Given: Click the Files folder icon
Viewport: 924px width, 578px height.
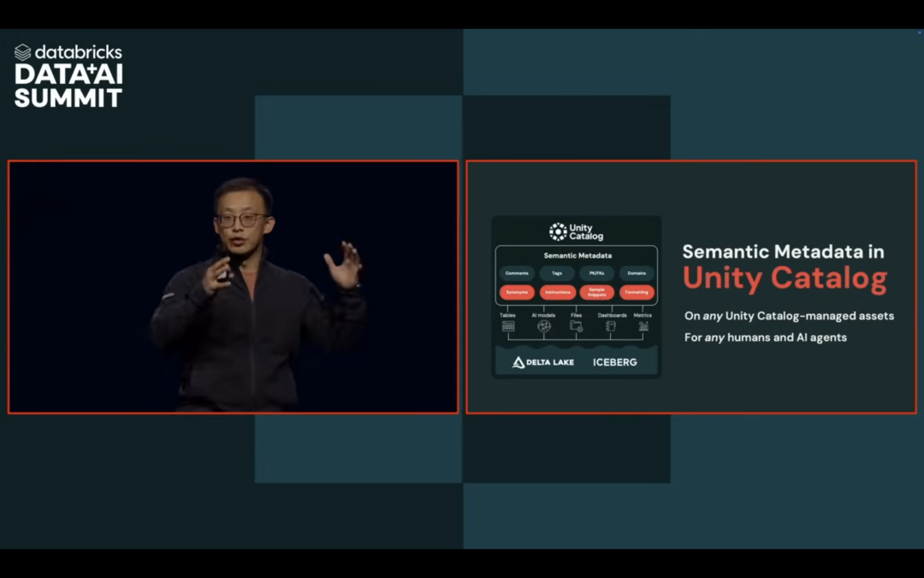Looking at the screenshot, I should [x=577, y=326].
